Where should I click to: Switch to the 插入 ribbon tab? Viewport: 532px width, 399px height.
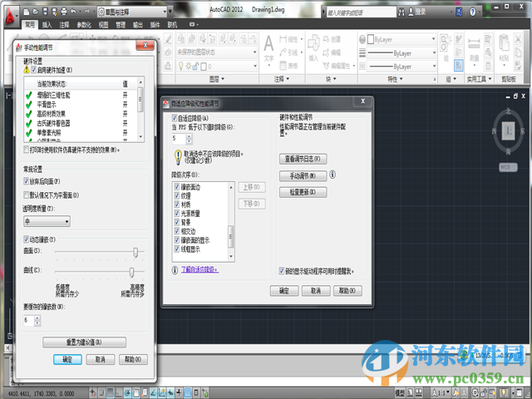pos(47,25)
